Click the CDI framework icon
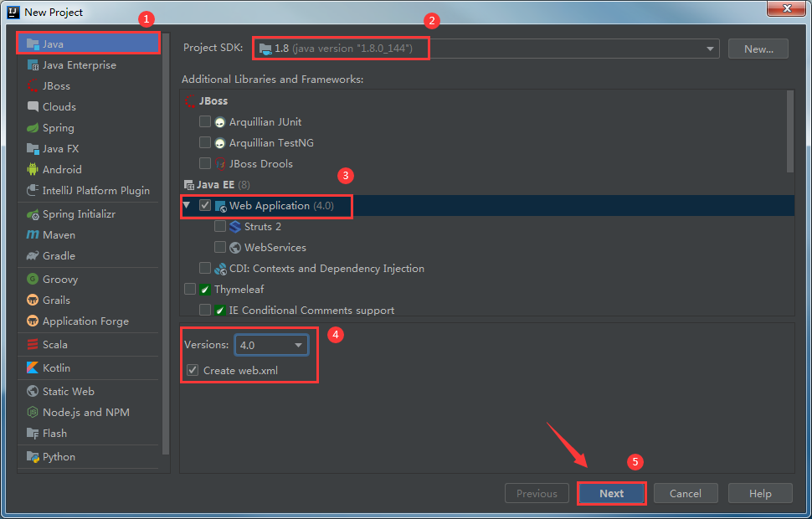Screen dimensions: 812x519 tap(220, 269)
